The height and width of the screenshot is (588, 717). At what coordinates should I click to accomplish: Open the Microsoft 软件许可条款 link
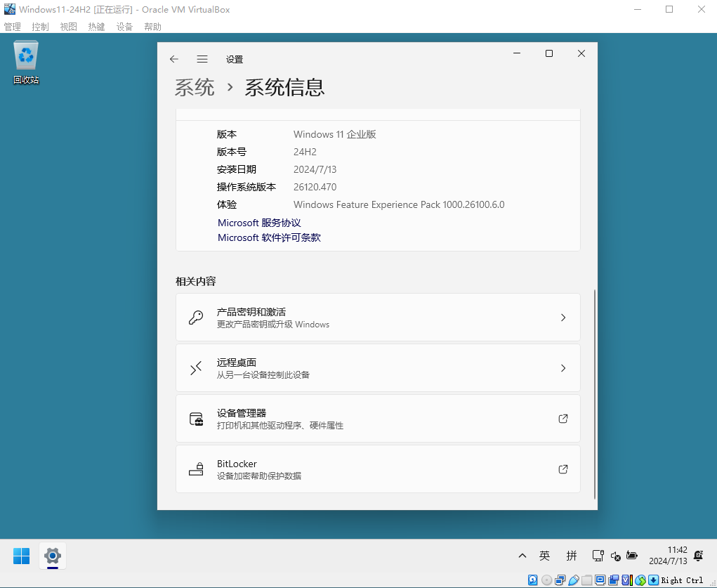(x=270, y=237)
